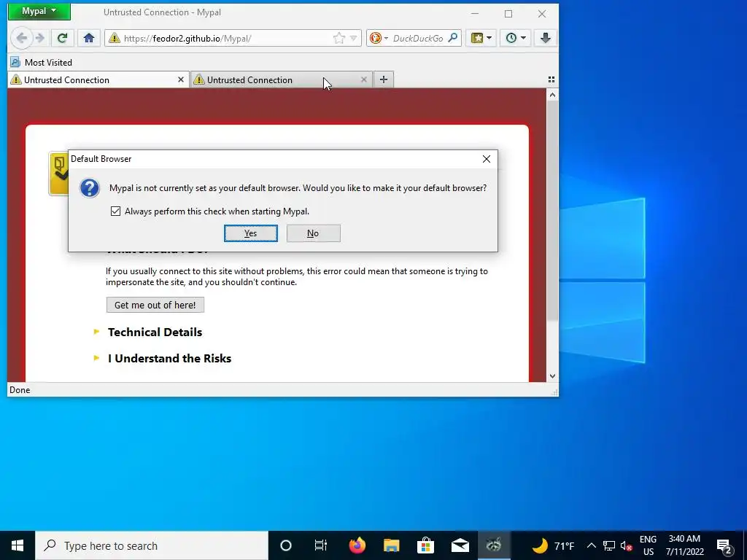Open Mail app from taskbar
747x560 pixels.
pyautogui.click(x=460, y=545)
